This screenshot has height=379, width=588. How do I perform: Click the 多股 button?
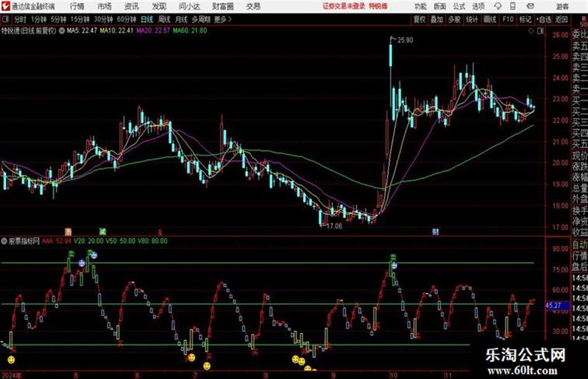[454, 19]
